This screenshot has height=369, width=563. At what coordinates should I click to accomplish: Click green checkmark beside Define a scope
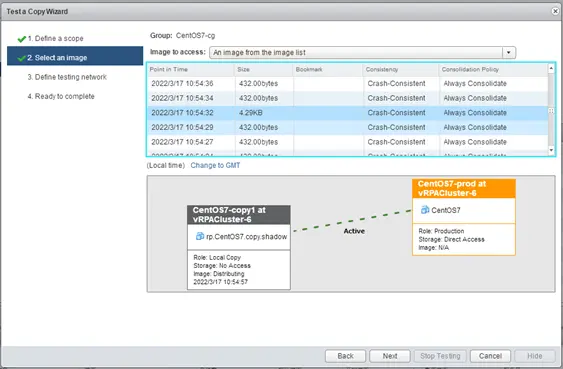(x=22, y=39)
